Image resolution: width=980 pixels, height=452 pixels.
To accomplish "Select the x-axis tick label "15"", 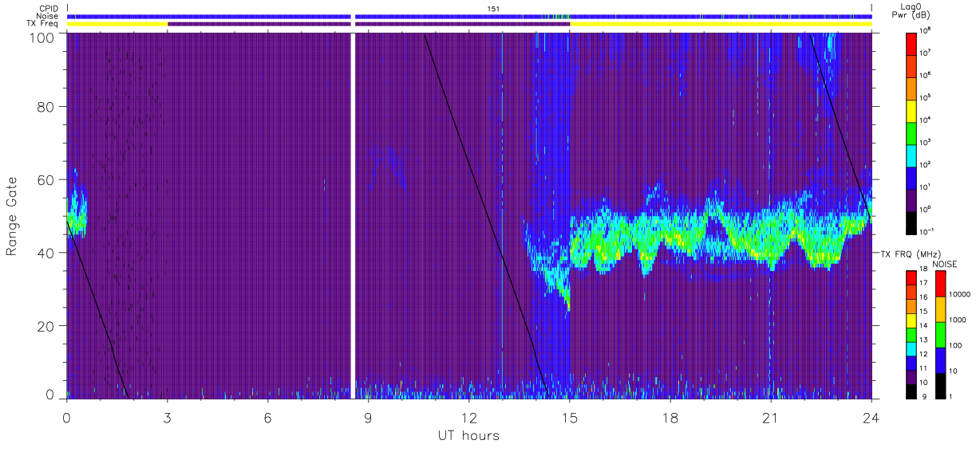I will coord(569,417).
